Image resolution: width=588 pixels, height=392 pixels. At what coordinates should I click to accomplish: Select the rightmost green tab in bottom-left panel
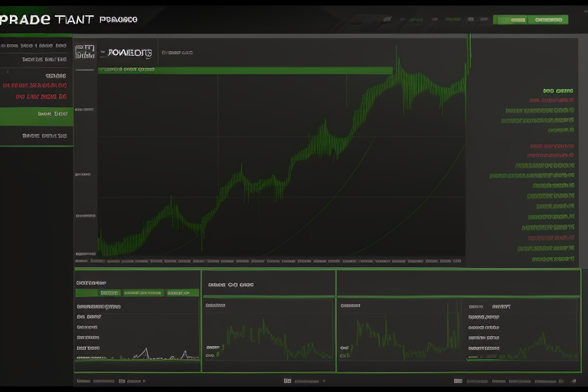182,292
